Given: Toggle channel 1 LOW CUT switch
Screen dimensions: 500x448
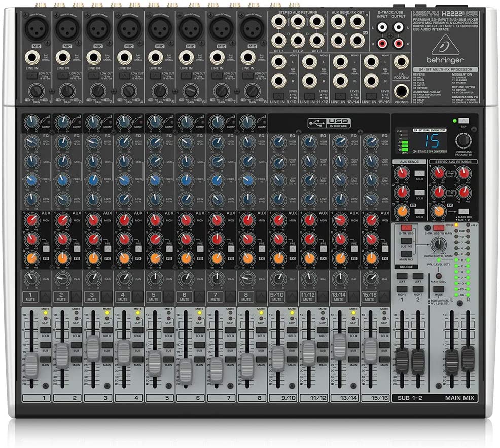Looking at the screenshot, I should coord(32,76).
